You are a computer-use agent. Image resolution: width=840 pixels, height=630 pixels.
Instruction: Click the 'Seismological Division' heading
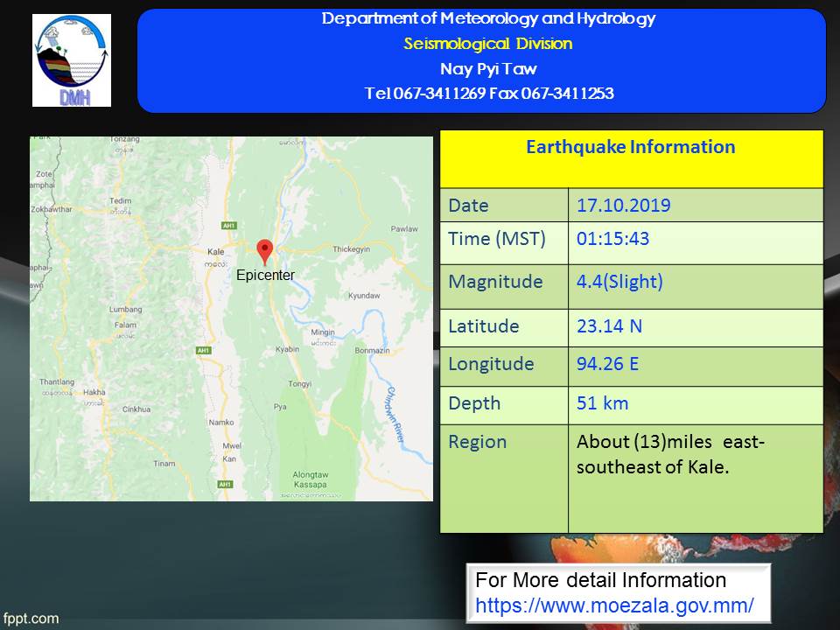(x=488, y=44)
